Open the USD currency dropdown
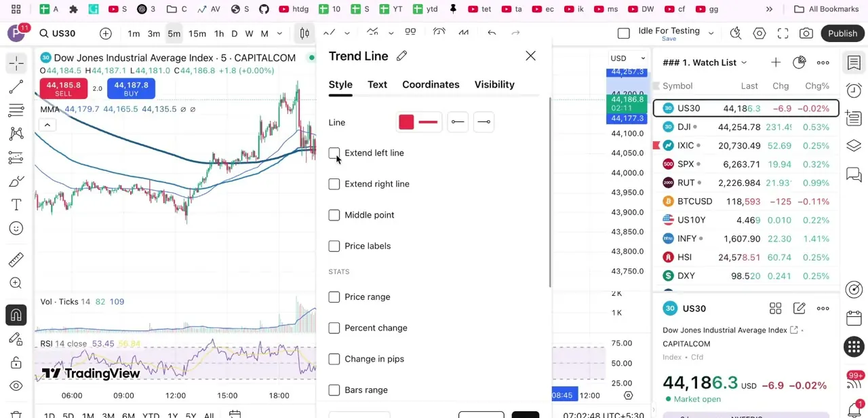The width and height of the screenshot is (868, 418). click(x=629, y=58)
